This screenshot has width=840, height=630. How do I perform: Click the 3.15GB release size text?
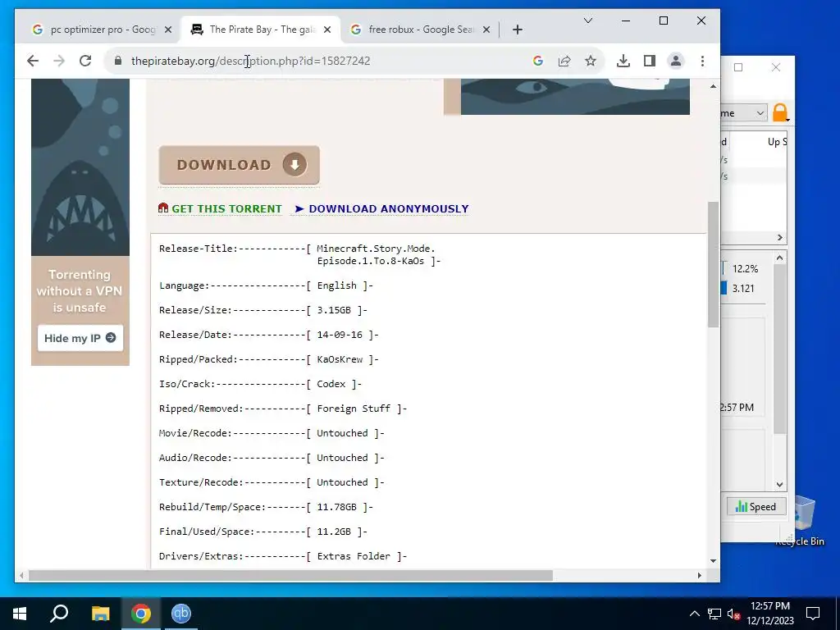(x=335, y=310)
